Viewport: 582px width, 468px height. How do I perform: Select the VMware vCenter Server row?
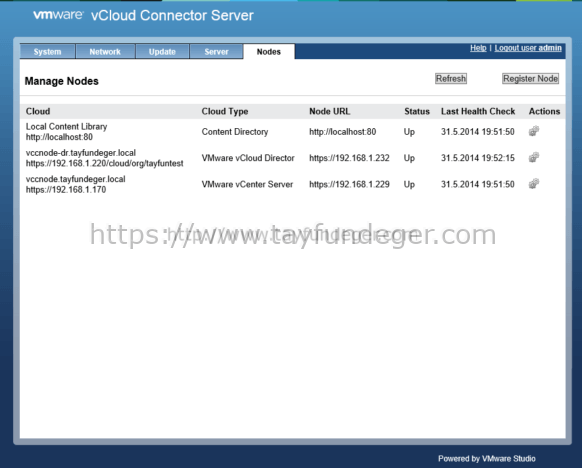click(293, 184)
